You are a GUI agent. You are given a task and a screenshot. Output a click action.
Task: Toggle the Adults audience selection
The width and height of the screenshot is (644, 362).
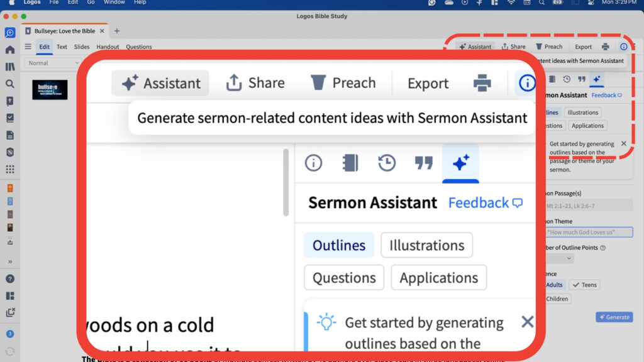click(554, 284)
